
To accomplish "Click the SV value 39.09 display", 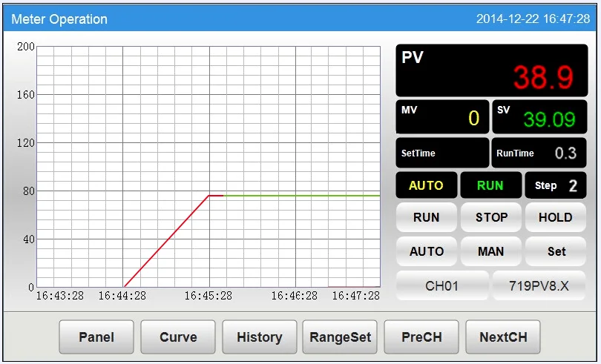I will [539, 117].
